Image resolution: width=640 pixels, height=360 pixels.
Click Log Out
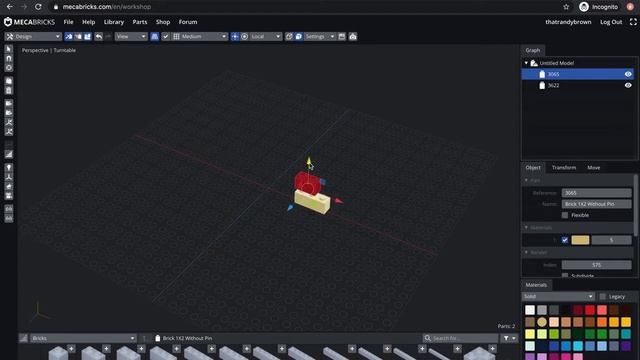tap(611, 22)
